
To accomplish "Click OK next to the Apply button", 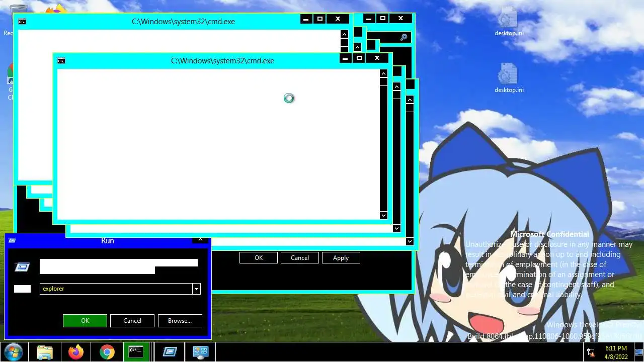I will pyautogui.click(x=259, y=258).
